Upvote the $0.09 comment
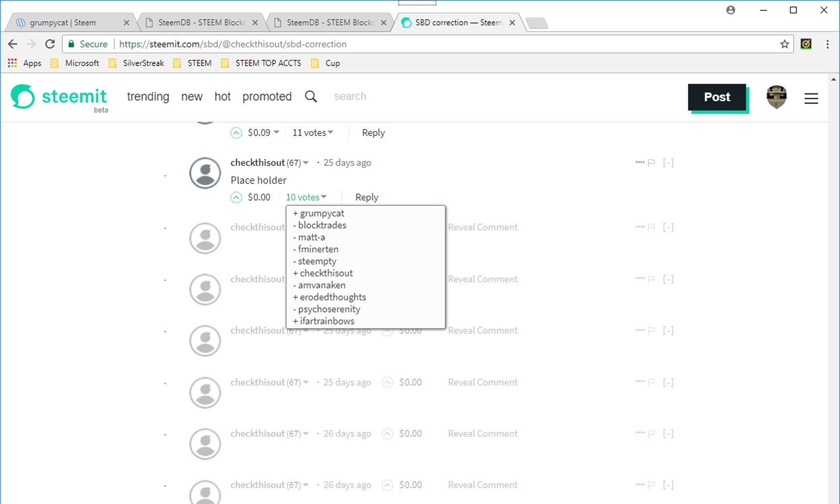Screen dimensions: 840x504 click(x=236, y=133)
